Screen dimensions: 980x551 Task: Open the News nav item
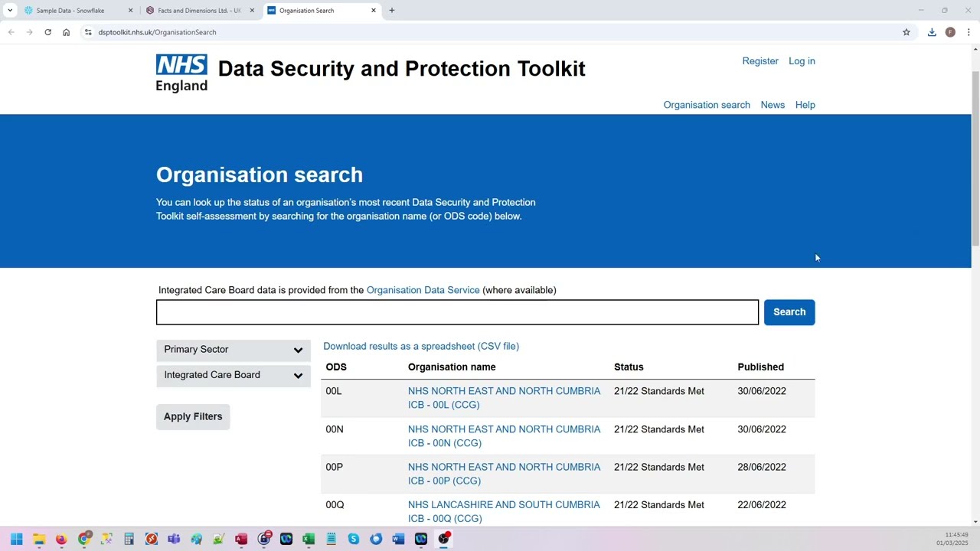point(773,105)
